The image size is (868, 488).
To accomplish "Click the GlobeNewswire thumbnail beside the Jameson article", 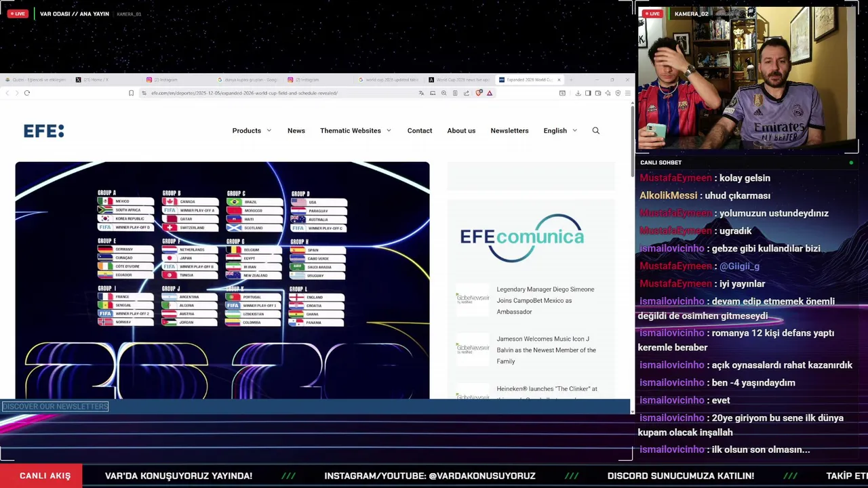I will pyautogui.click(x=473, y=349).
